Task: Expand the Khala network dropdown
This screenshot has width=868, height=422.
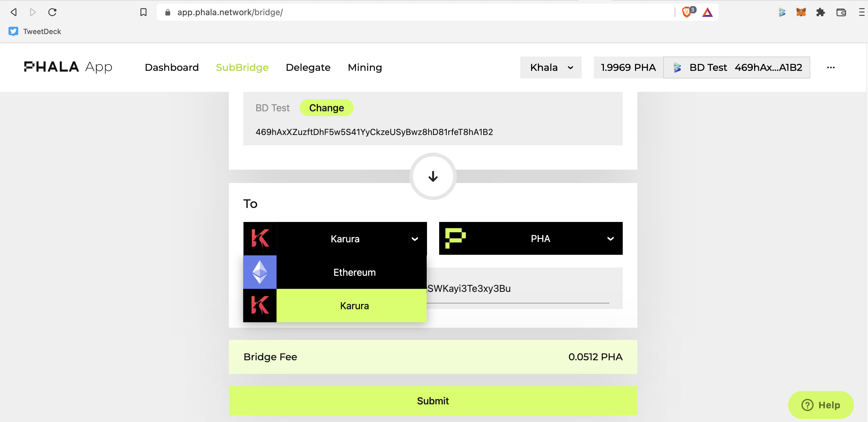Action: pos(551,67)
